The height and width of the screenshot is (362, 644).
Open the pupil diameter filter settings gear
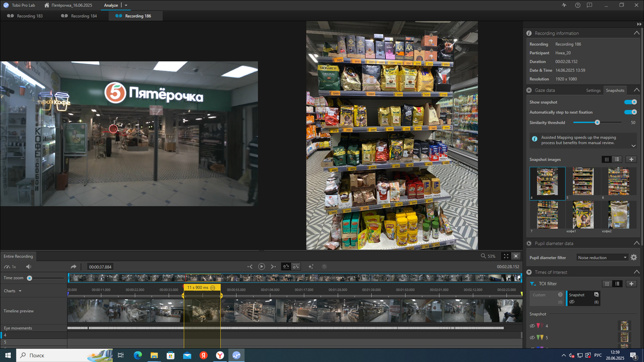(x=634, y=257)
